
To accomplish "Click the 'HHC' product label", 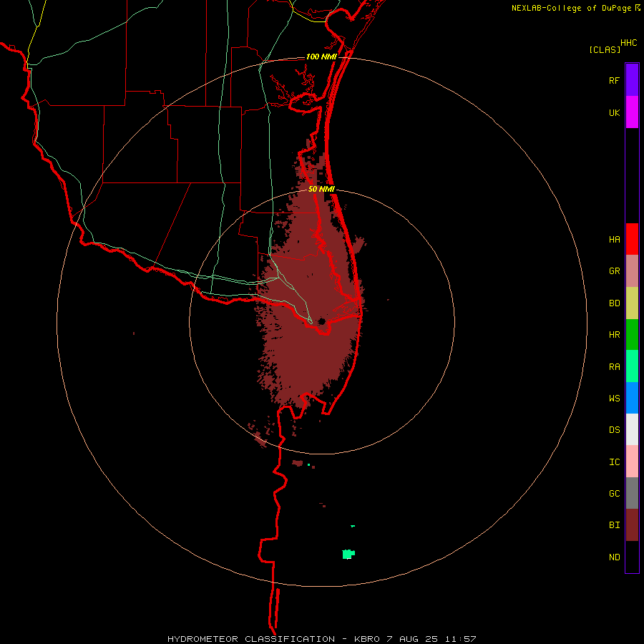I will [629, 43].
